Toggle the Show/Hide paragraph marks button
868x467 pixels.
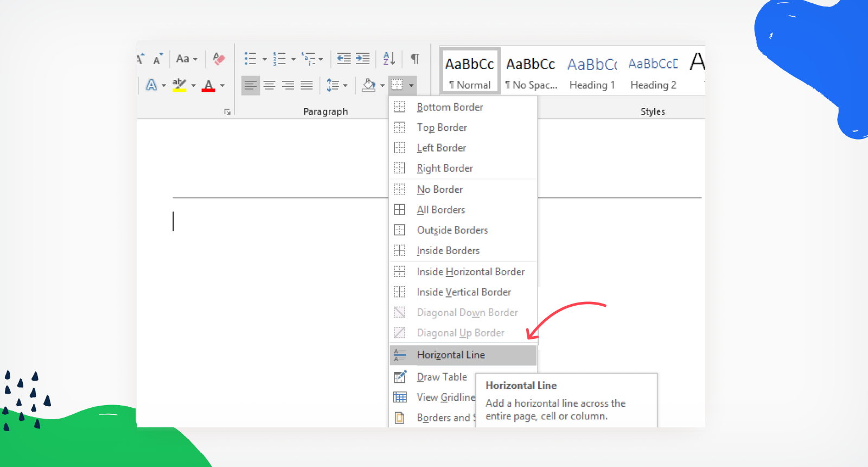pyautogui.click(x=415, y=59)
